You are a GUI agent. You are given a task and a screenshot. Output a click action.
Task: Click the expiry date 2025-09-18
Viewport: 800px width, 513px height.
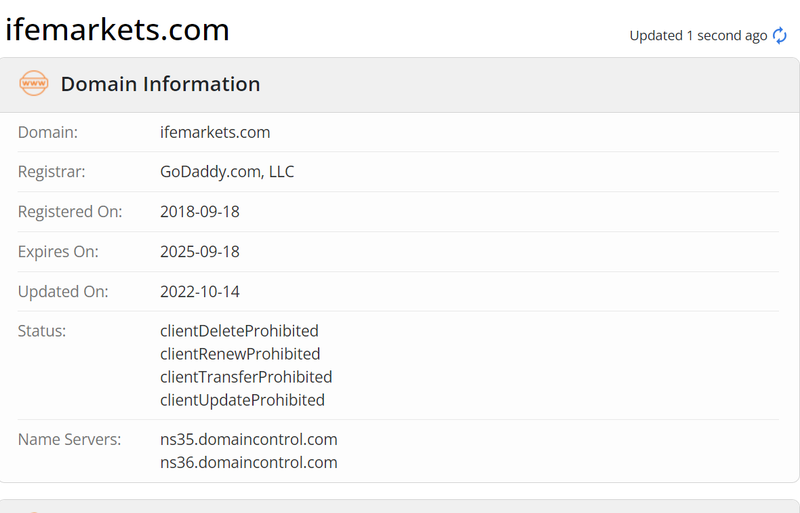coord(199,251)
